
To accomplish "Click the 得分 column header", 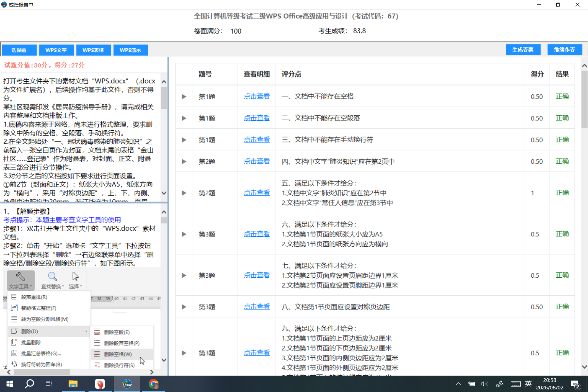I will tap(537, 74).
